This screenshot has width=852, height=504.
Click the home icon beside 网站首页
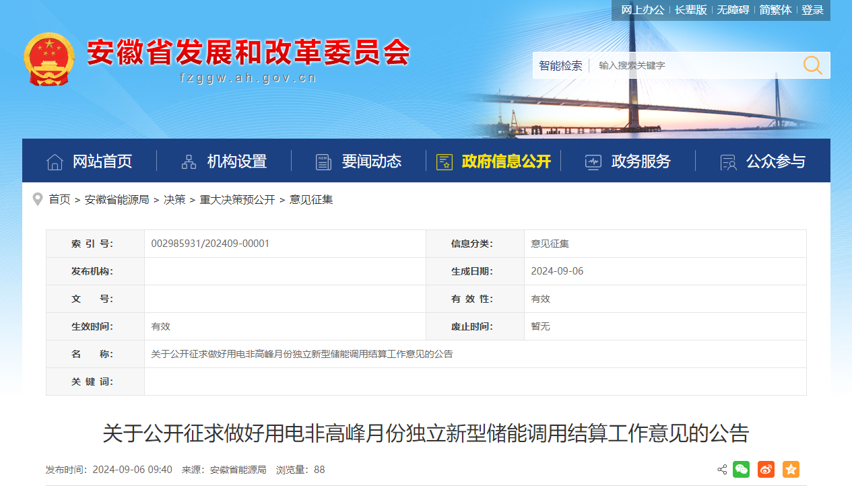[55, 161]
